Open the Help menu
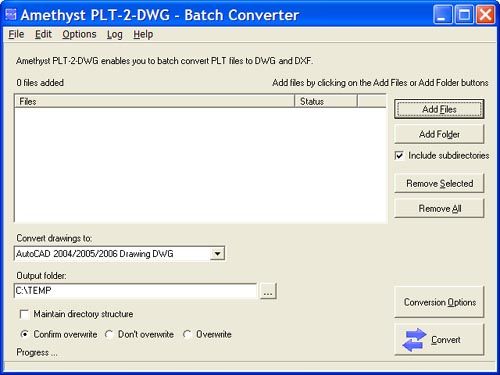This screenshot has height=375, width=500. point(143,34)
